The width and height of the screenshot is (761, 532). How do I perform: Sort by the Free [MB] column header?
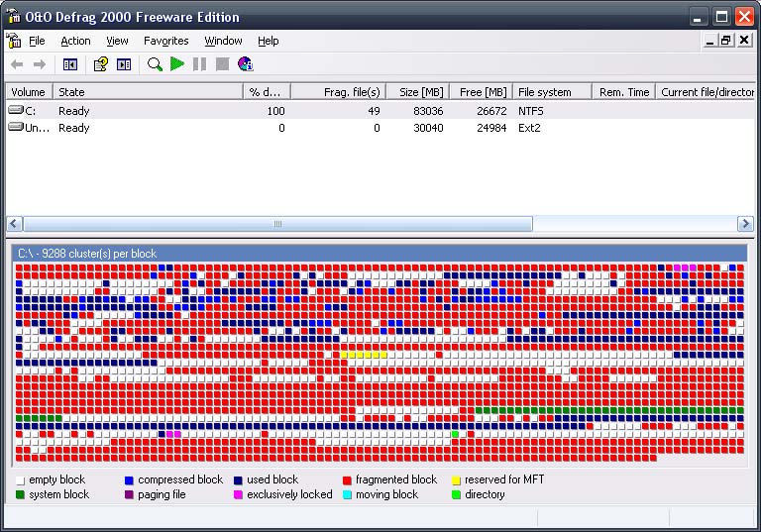click(x=481, y=92)
